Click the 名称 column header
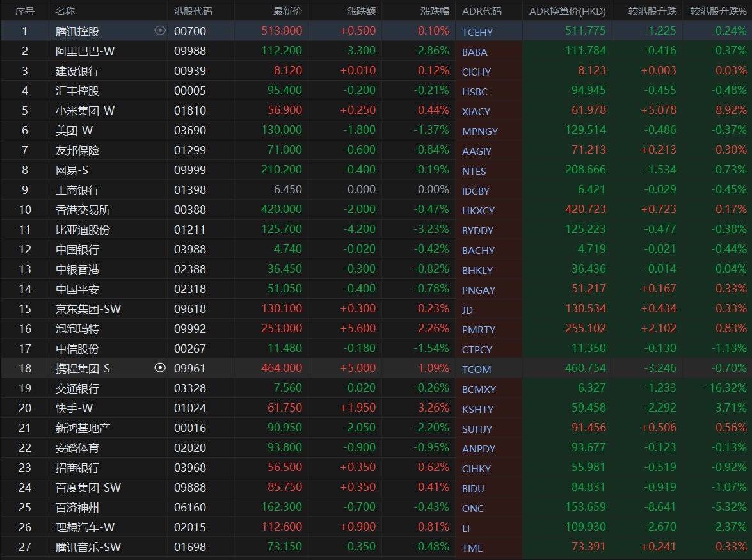The image size is (752, 560). click(x=65, y=11)
